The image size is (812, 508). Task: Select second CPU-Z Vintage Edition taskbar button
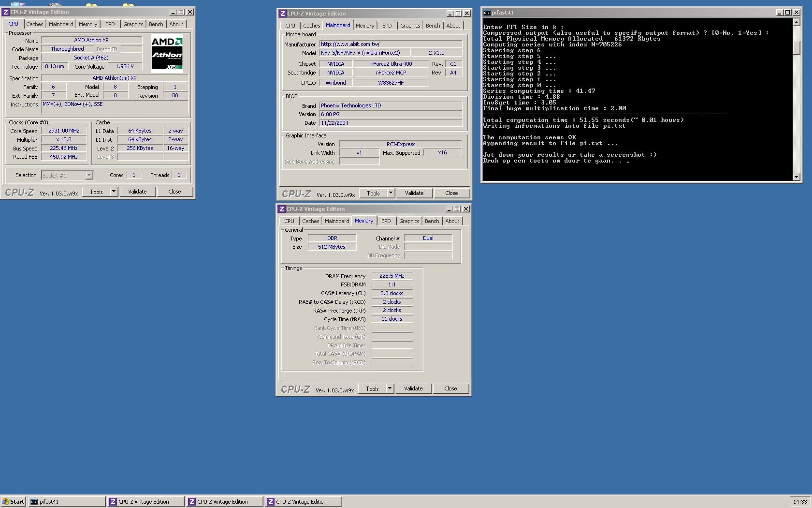tap(224, 502)
